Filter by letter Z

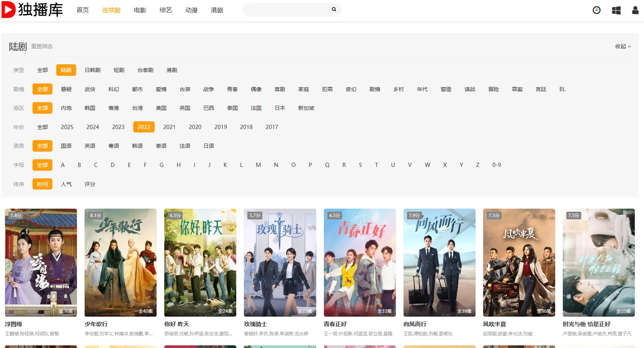point(477,165)
